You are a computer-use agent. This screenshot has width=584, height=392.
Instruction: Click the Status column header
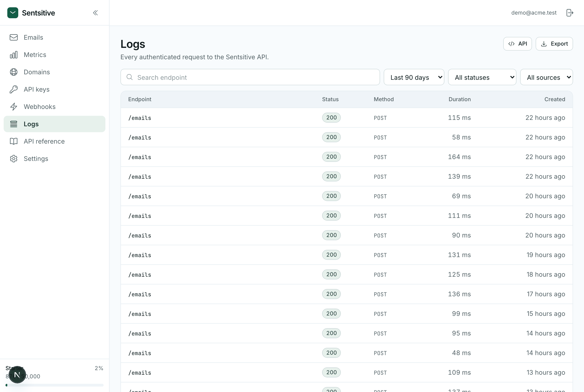point(330,99)
